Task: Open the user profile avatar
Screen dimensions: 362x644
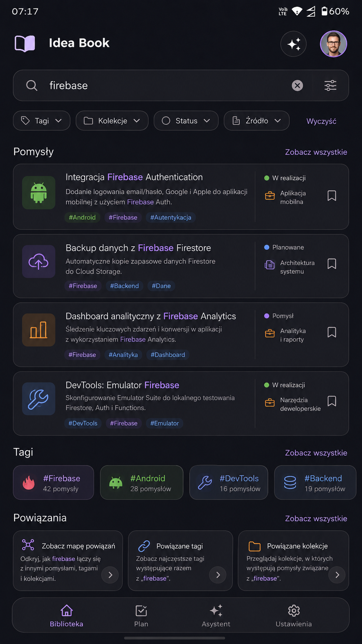Action: [334, 44]
